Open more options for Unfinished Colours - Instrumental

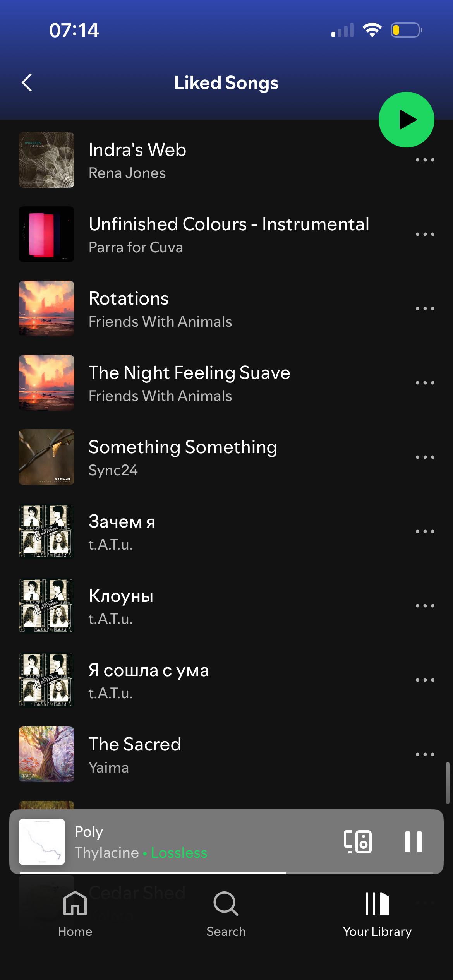tap(425, 234)
